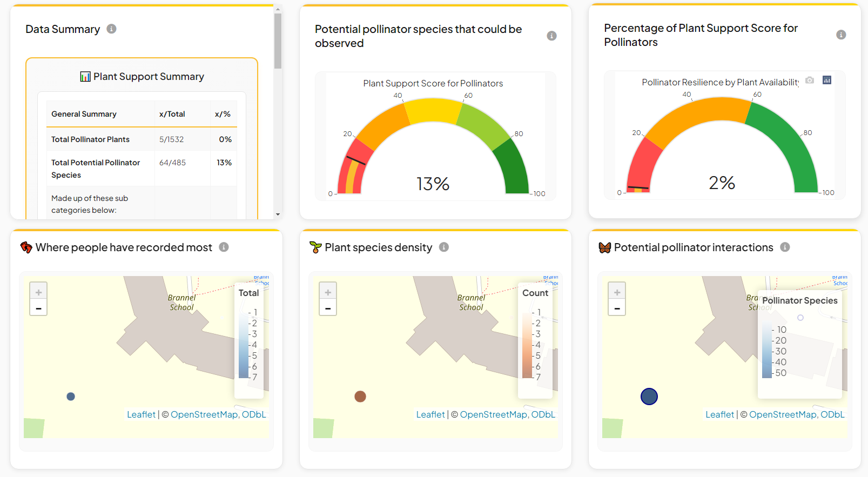Open Leaflet link in pollinator interactions map
This screenshot has height=477, width=868.
719,414
